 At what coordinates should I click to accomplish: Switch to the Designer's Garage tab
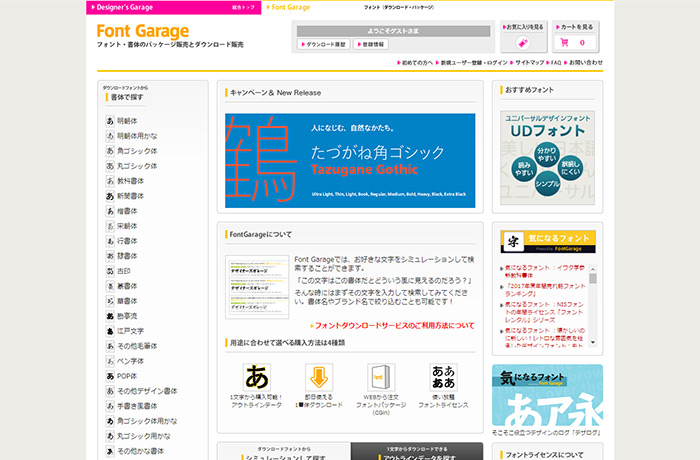coord(173,7)
